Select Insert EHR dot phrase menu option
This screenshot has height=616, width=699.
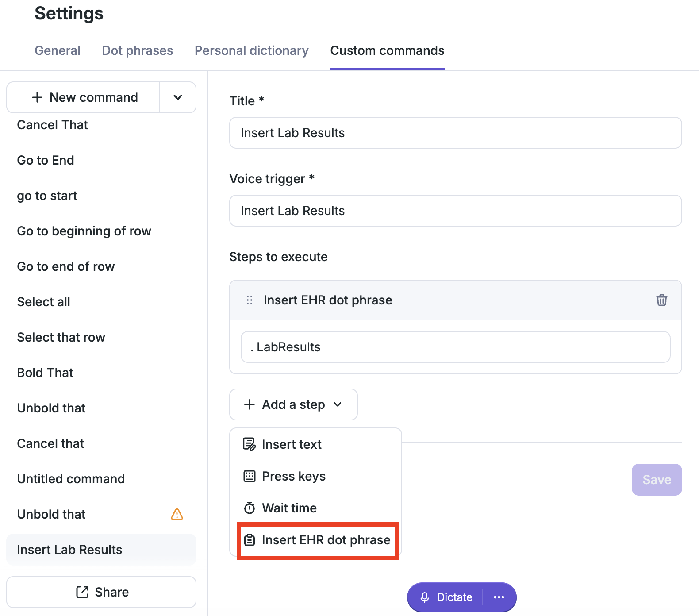coord(318,540)
